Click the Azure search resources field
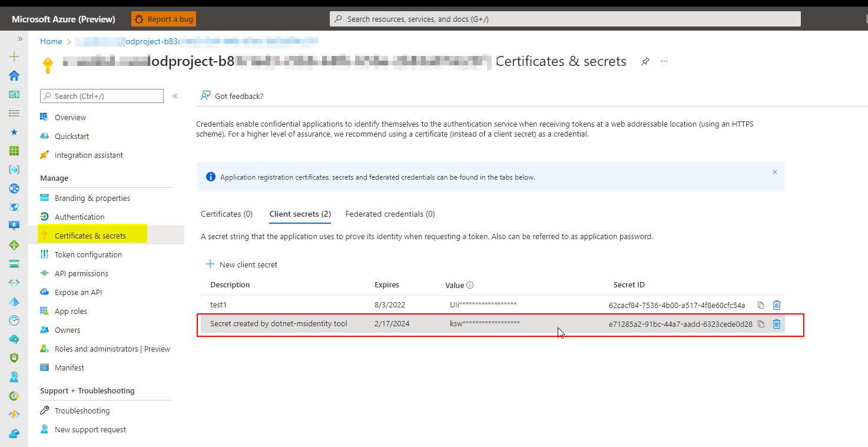Image resolution: width=868 pixels, height=447 pixels. click(565, 19)
